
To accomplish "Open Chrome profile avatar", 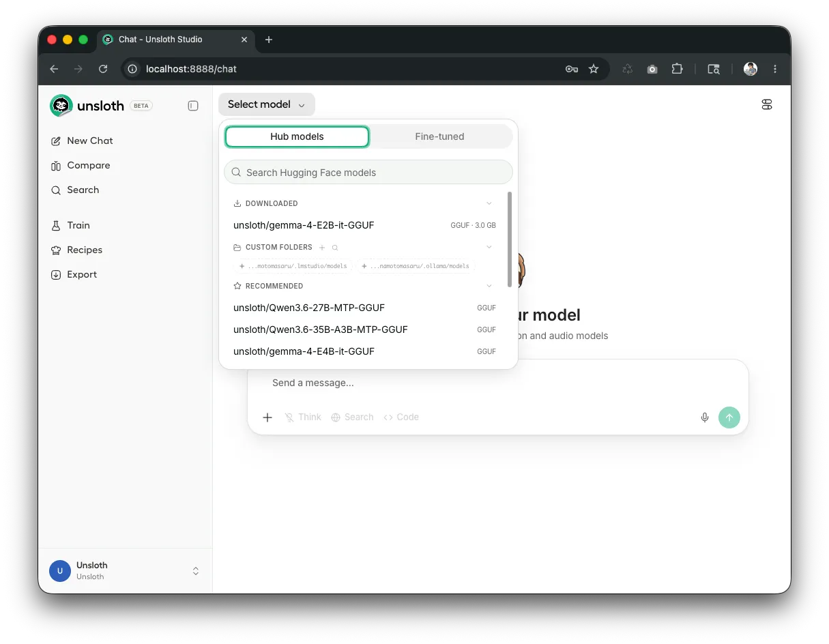I will tap(751, 69).
